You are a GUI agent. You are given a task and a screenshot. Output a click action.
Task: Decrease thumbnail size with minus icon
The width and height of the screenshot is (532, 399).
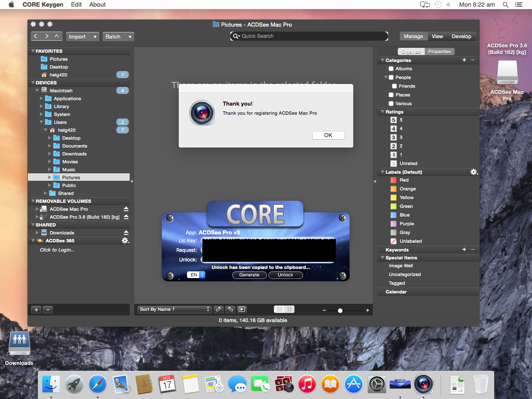pos(324,310)
